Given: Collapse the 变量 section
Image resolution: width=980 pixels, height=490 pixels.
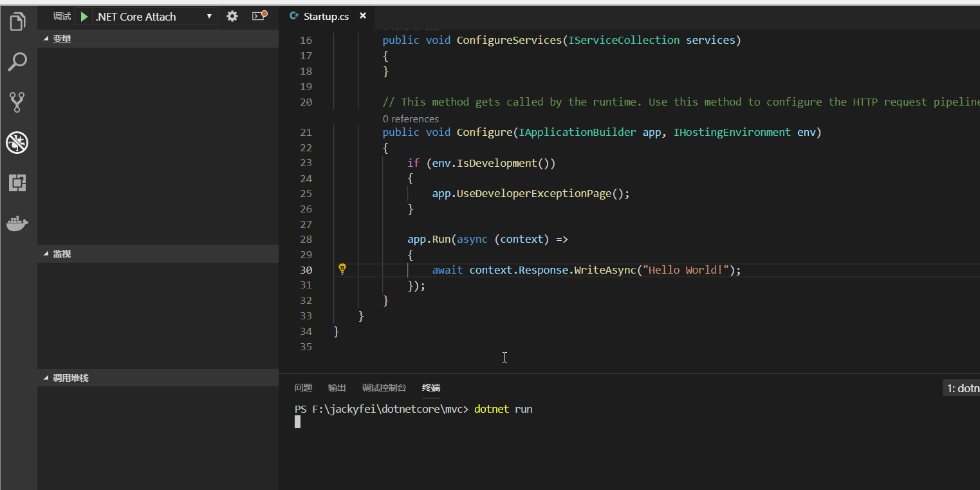Looking at the screenshot, I should coord(57,39).
